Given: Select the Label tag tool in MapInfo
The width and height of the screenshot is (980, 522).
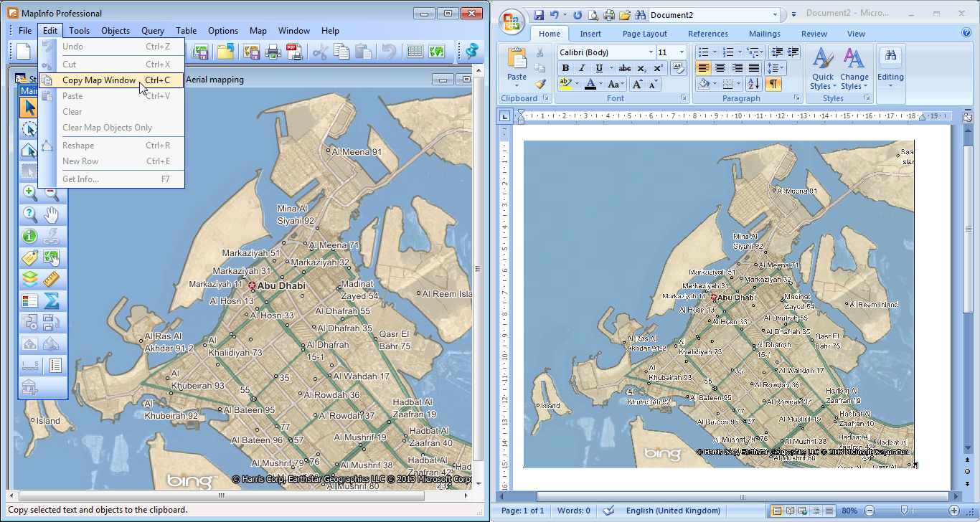Looking at the screenshot, I should click(x=29, y=257).
